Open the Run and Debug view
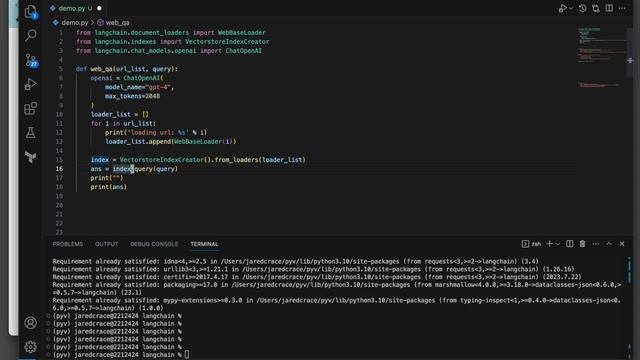 coord(31,84)
